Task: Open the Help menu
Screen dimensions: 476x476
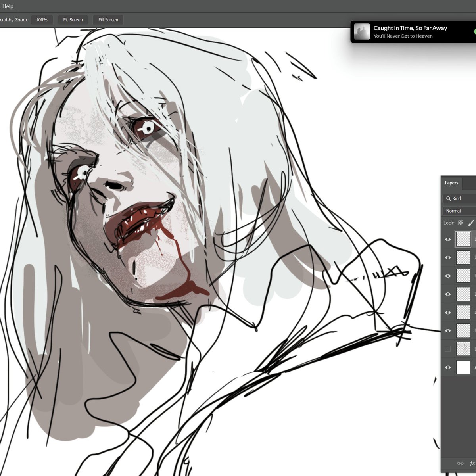Action: [8, 6]
